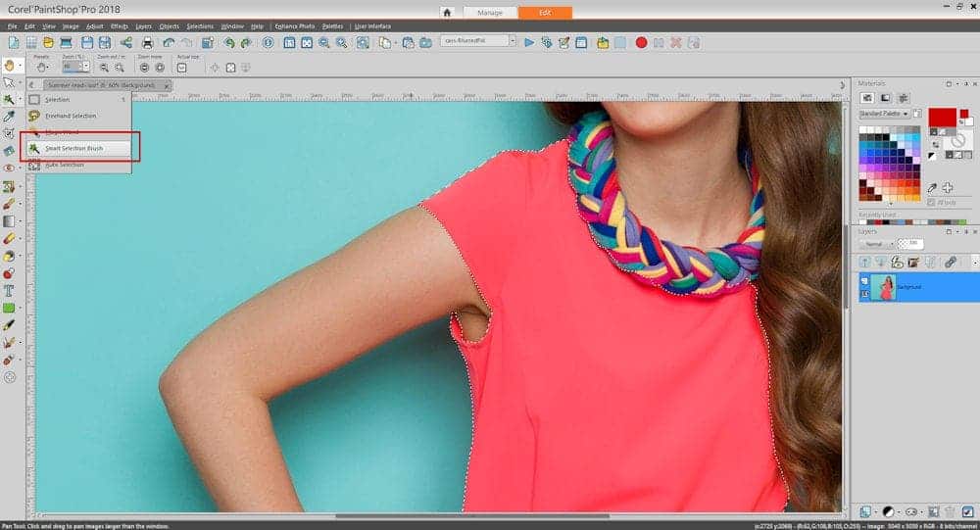
Task: Toggle the All tools checkbox
Action: click(932, 202)
